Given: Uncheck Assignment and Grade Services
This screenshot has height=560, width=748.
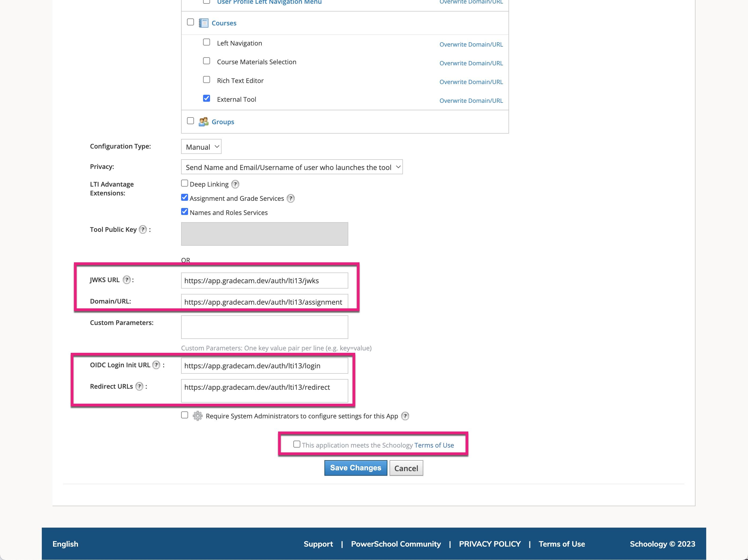Looking at the screenshot, I should tap(184, 197).
